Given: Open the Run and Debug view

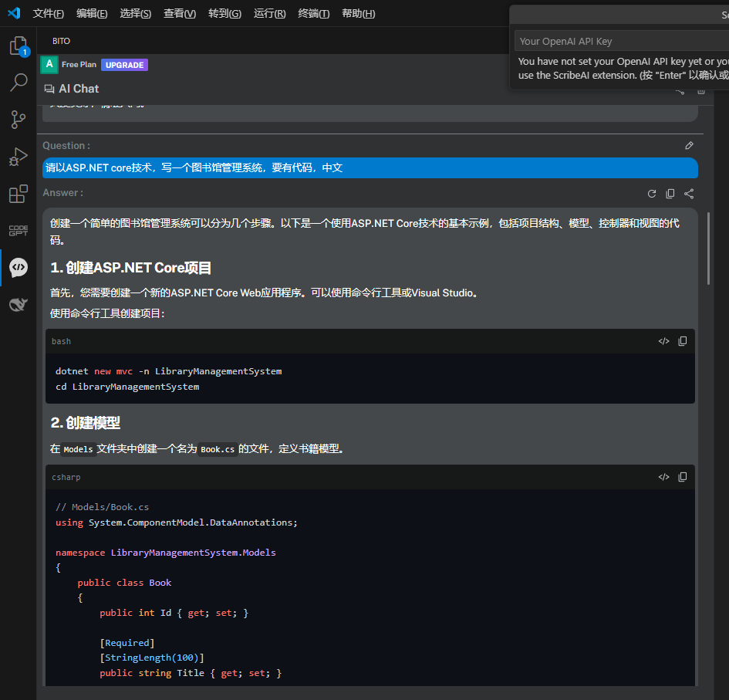Looking at the screenshot, I should (x=19, y=157).
